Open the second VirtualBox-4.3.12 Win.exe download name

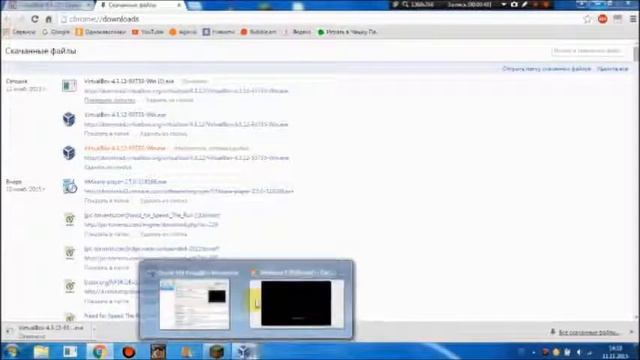point(125,115)
